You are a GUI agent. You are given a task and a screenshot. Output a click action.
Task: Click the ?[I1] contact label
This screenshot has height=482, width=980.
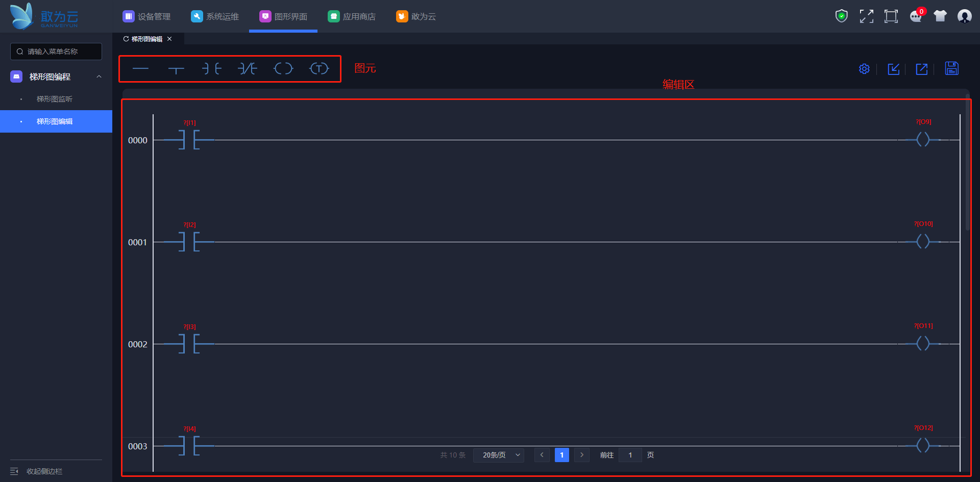click(190, 123)
